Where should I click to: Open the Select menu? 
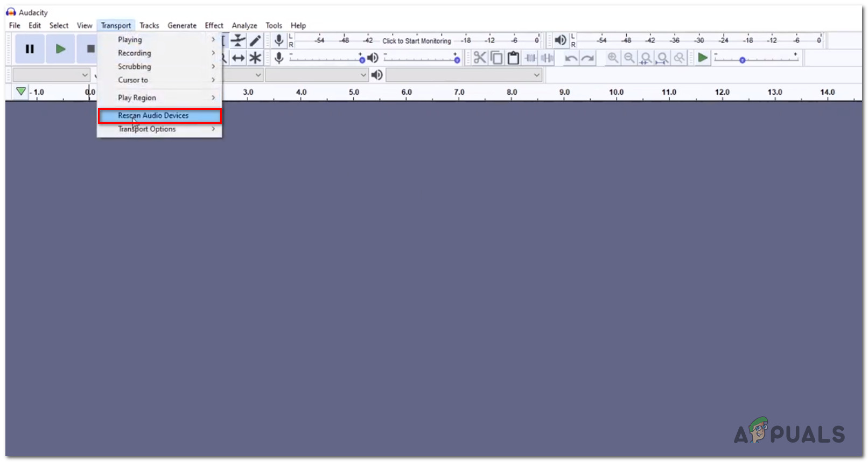pos(59,25)
